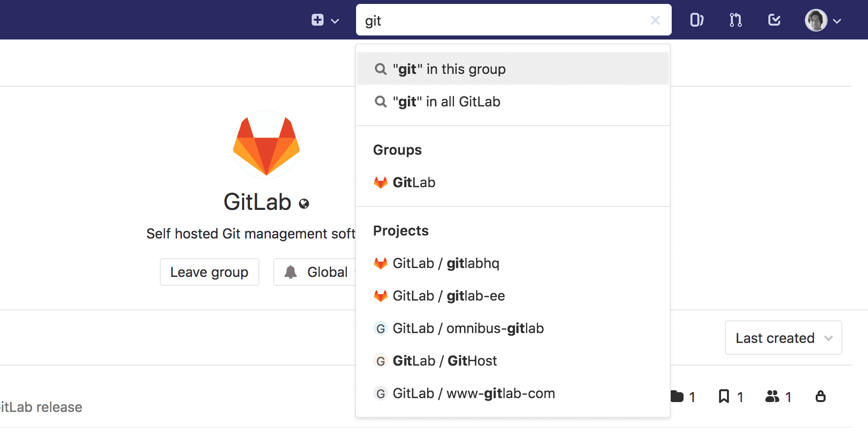The height and width of the screenshot is (440, 868).
Task: Select "git" in this group
Action: (513, 69)
